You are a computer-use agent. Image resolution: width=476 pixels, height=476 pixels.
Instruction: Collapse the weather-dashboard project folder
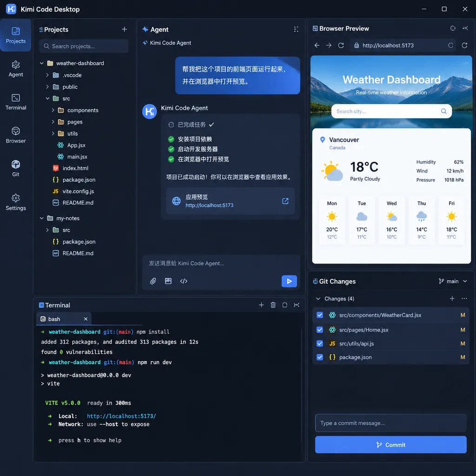coord(41,63)
